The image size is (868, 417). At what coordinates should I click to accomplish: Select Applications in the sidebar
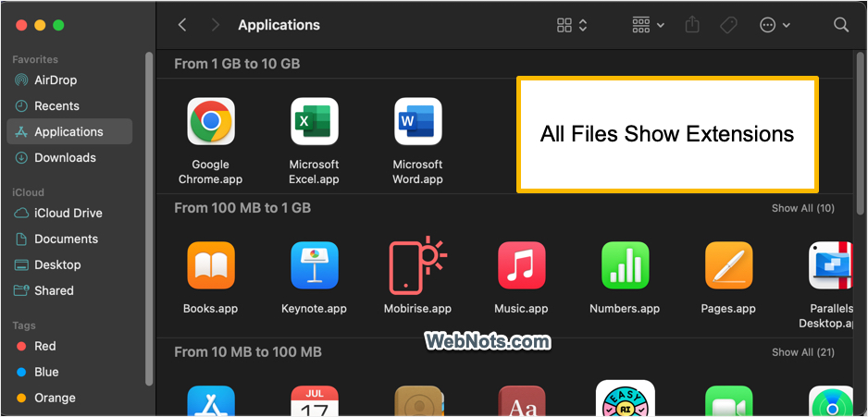69,131
